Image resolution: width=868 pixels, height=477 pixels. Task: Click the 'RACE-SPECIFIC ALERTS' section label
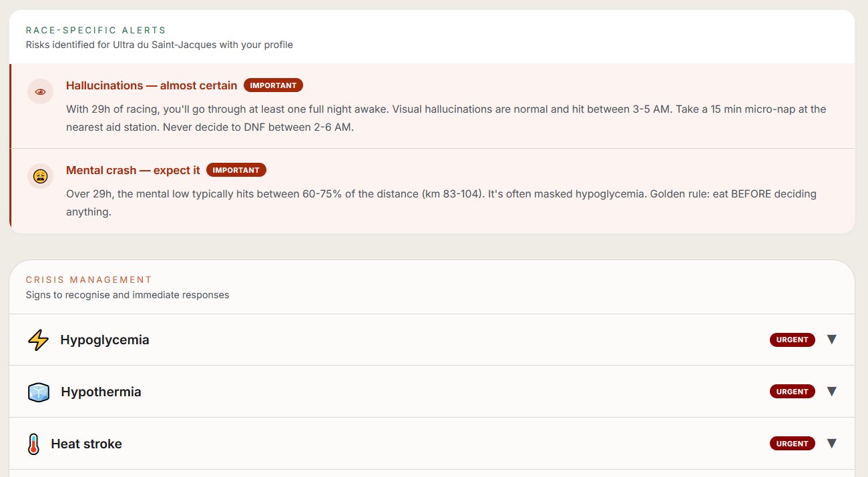96,30
